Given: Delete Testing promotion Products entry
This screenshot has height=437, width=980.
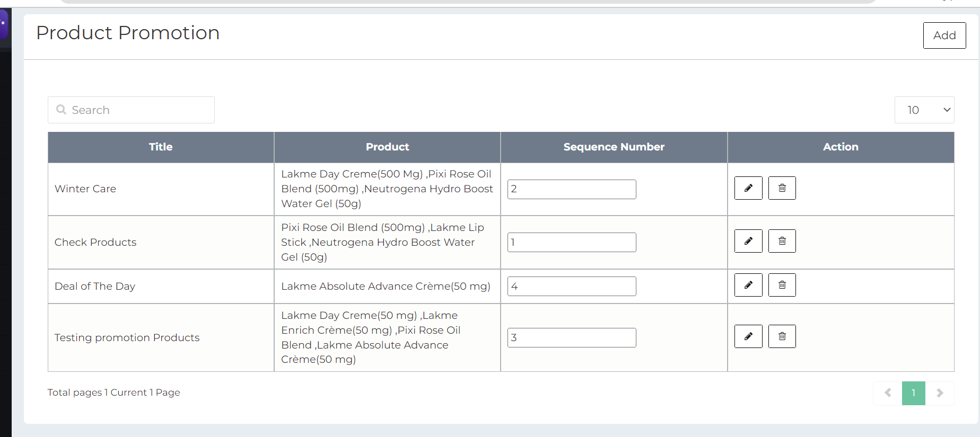Looking at the screenshot, I should 782,336.
